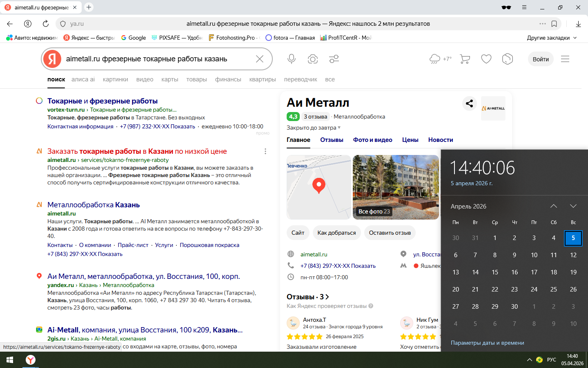
Task: Open three-dot menu for aimetall.ru result
Action: point(265,151)
